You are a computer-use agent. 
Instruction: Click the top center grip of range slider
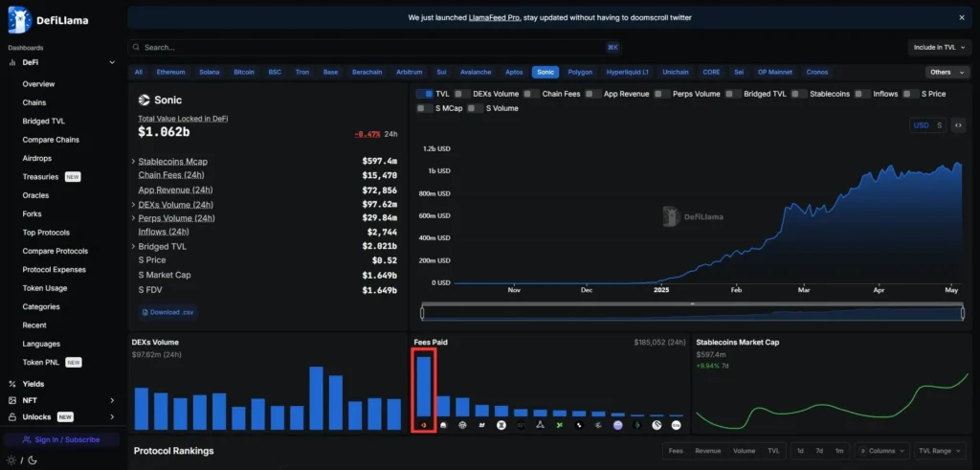tap(693, 303)
